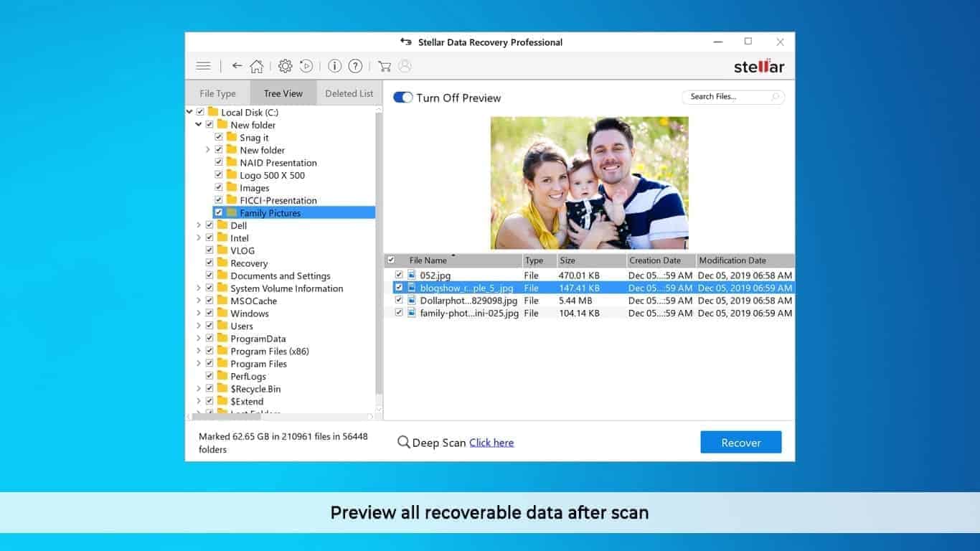Collapse the New folder tree item
The image size is (980, 551).
199,124
